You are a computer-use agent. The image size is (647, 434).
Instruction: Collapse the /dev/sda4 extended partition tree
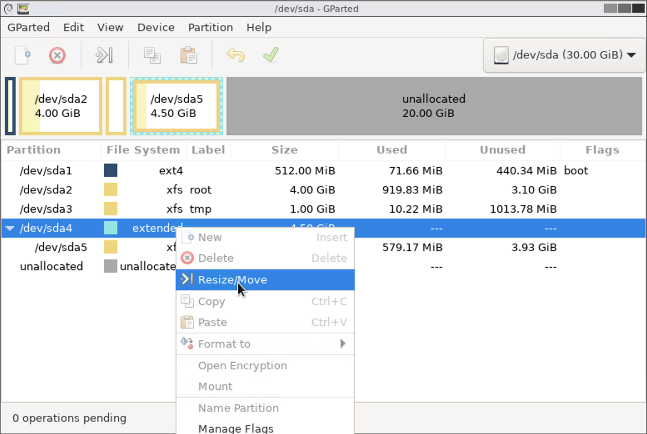tap(10, 228)
